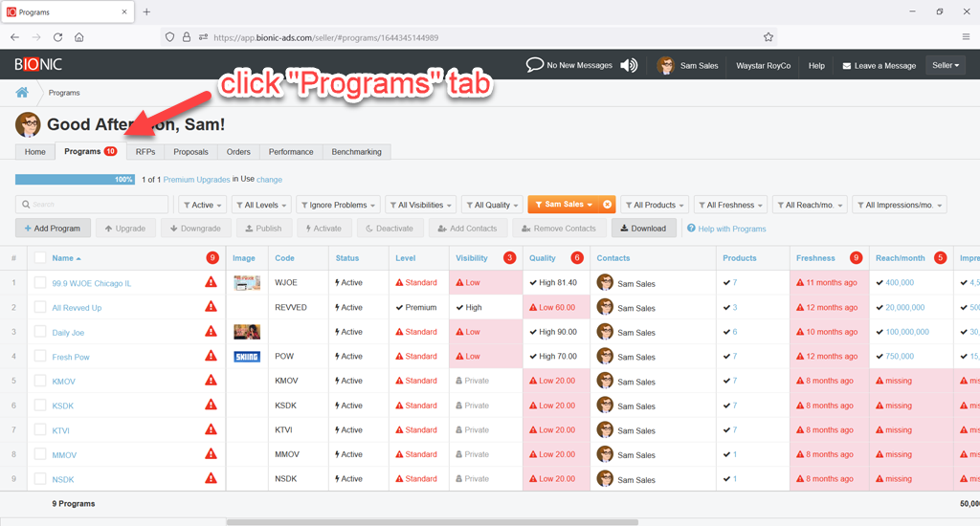The image size is (980, 526).
Task: Click the BIONIC logo
Action: 38,64
